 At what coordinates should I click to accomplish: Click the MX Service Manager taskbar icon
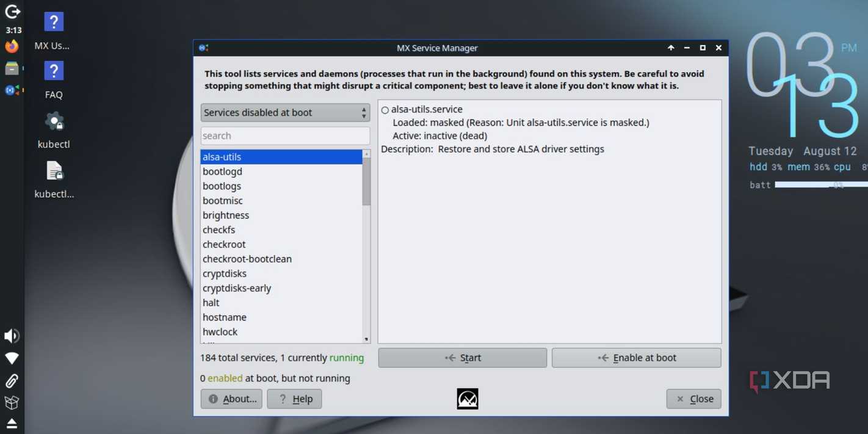(x=12, y=90)
